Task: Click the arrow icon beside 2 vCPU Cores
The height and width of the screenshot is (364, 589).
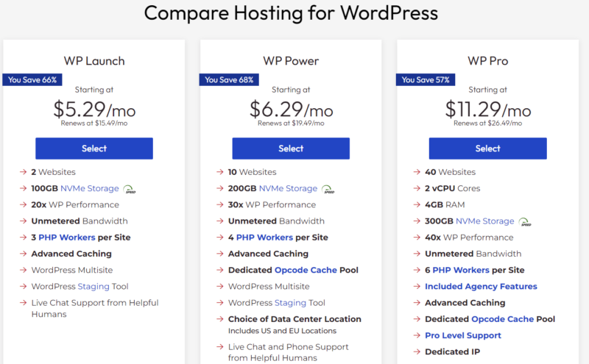Action: pos(417,188)
